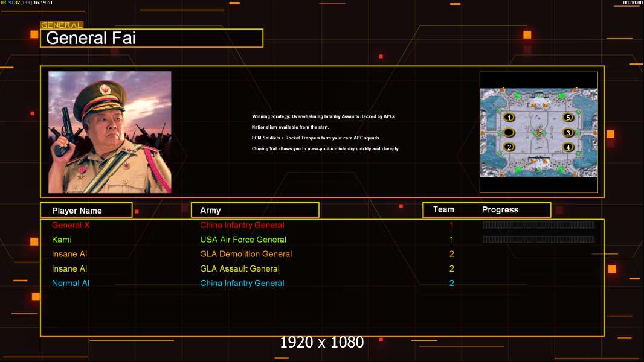644x362 pixels.
Task: Click start position marker 3 on minimap
Action: tap(568, 133)
